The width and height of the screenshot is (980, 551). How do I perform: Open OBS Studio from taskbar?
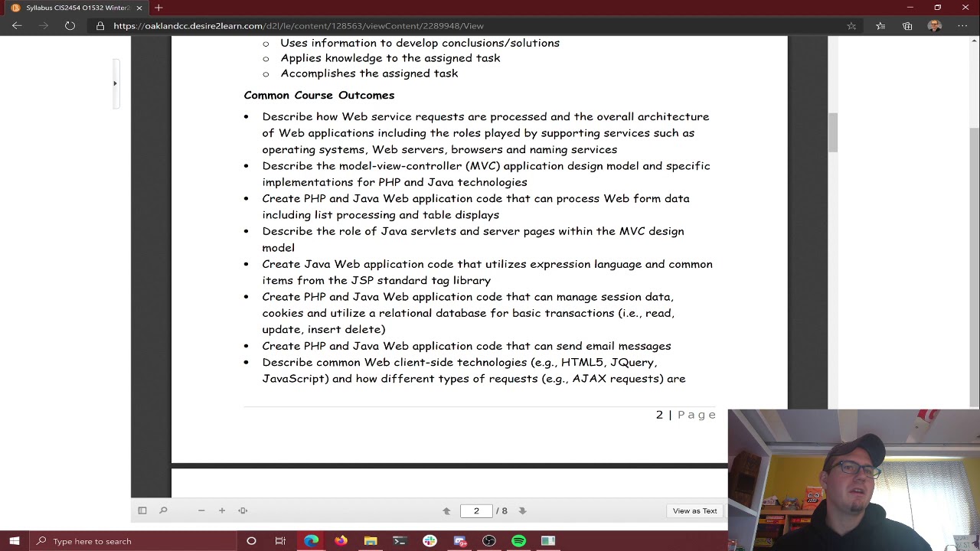[489, 541]
